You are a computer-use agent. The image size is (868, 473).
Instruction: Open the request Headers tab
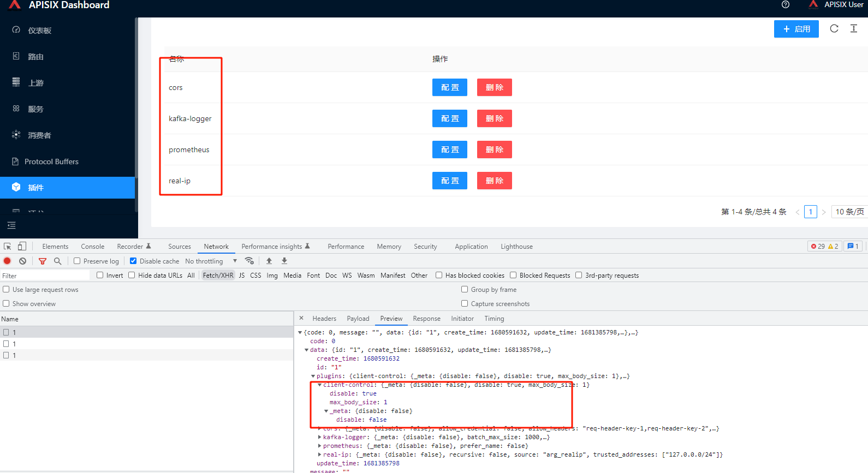(x=324, y=319)
